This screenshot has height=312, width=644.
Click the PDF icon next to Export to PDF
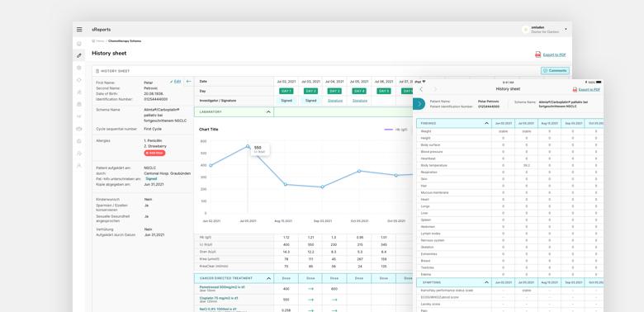(537, 54)
